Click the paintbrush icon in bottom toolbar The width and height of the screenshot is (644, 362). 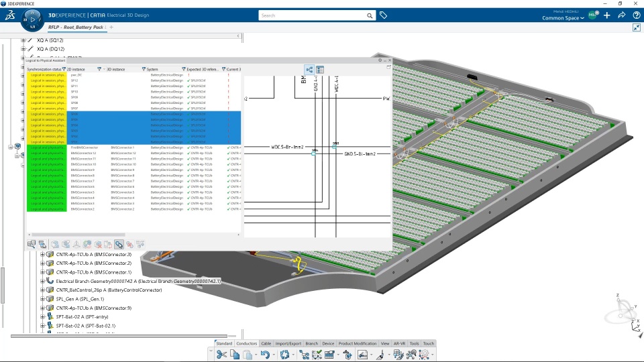pyautogui.click(x=380, y=354)
